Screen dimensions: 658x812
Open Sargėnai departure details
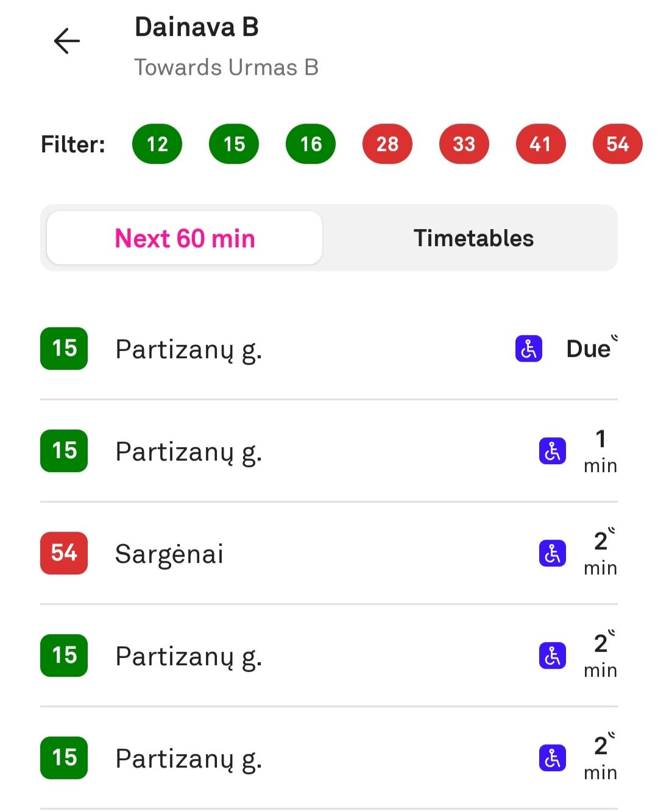(x=169, y=554)
